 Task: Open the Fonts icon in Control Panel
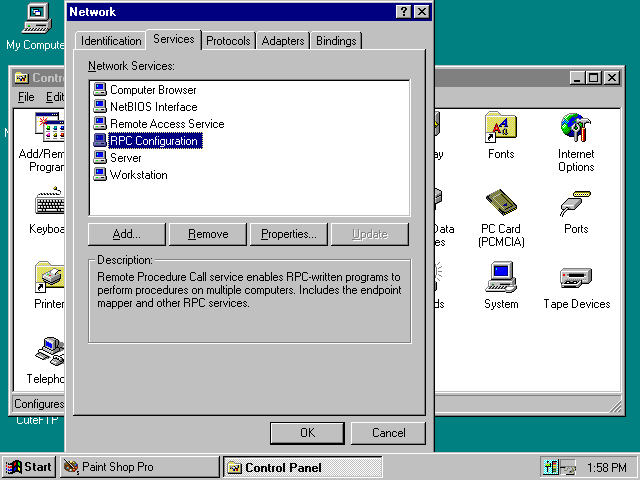point(501,127)
